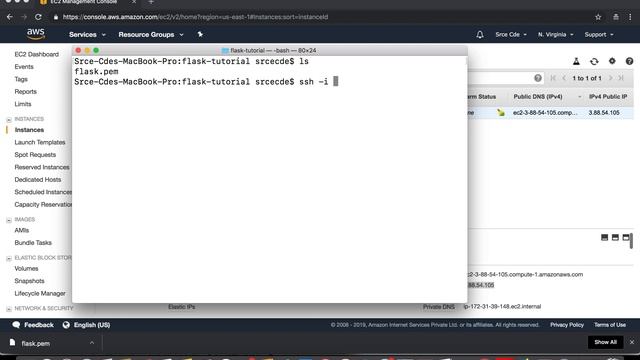Click the ssh -i command line in terminal
Screen dimensions: 640x360
click(206, 82)
